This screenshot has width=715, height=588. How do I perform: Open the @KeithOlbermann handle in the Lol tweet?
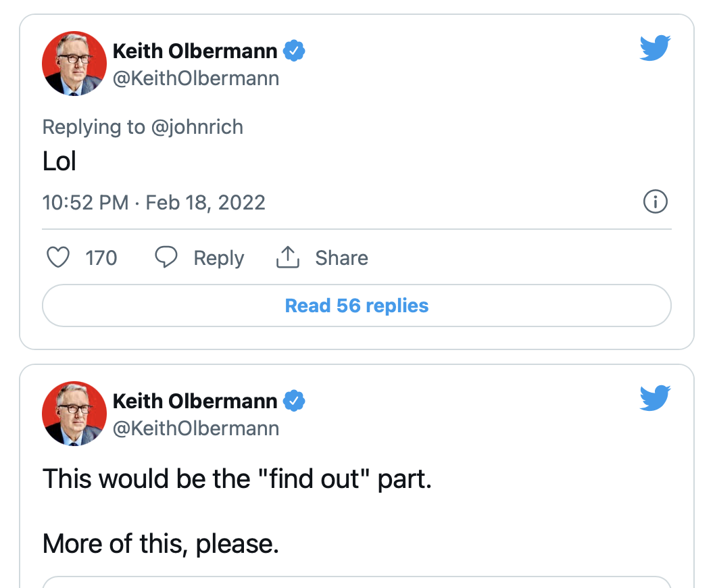tap(196, 78)
